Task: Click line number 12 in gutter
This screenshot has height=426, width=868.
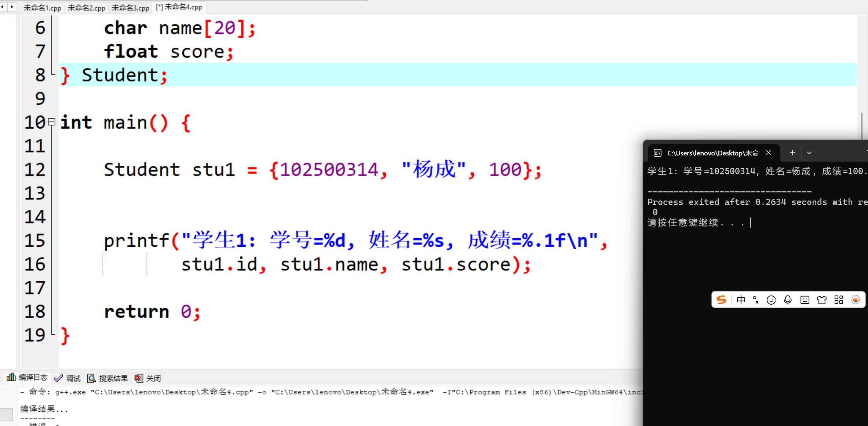Action: (35, 170)
